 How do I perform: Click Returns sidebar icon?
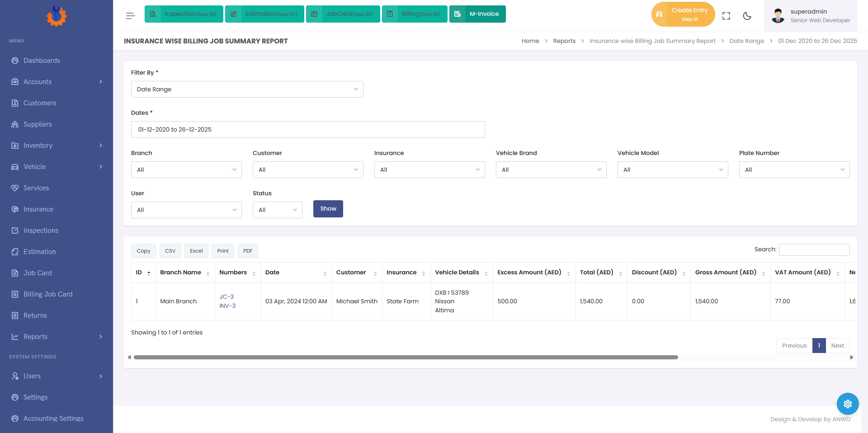pos(15,315)
